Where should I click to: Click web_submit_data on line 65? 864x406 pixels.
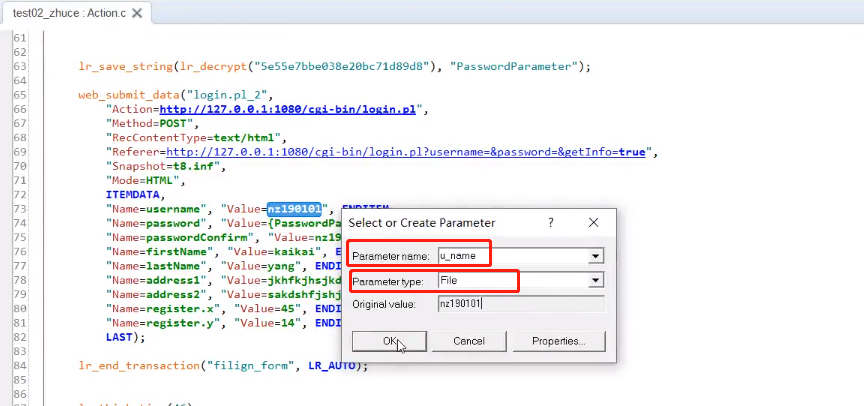[x=129, y=95]
